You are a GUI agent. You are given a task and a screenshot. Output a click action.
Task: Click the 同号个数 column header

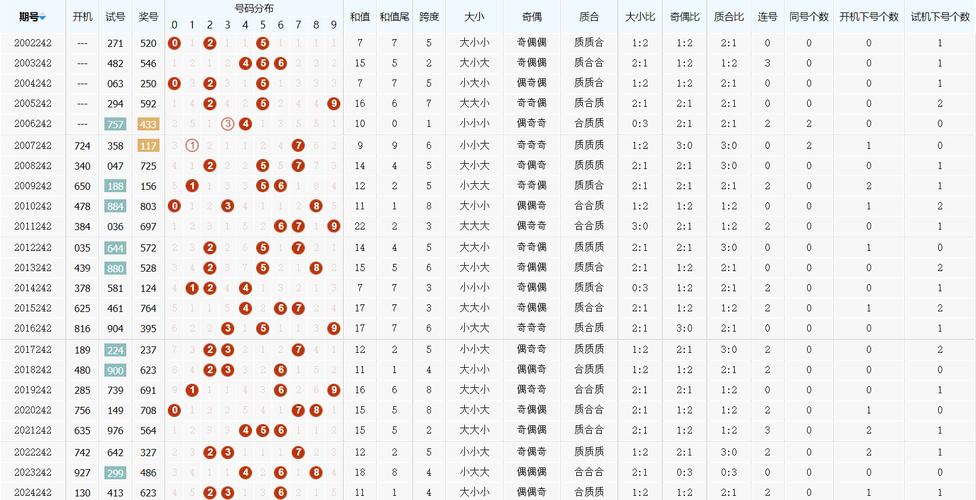[x=809, y=17]
